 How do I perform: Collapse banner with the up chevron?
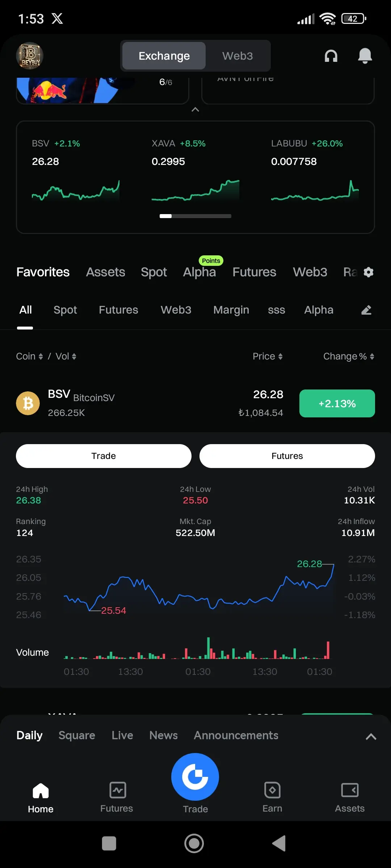tap(195, 110)
